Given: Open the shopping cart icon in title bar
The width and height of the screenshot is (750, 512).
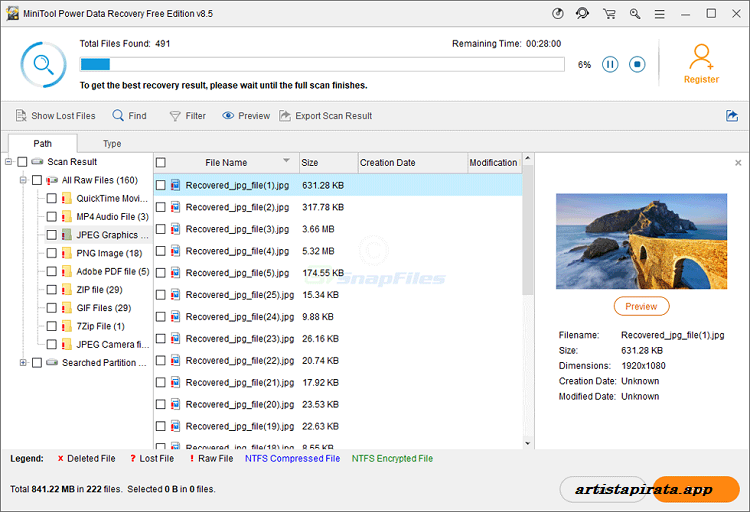Looking at the screenshot, I should pos(609,13).
